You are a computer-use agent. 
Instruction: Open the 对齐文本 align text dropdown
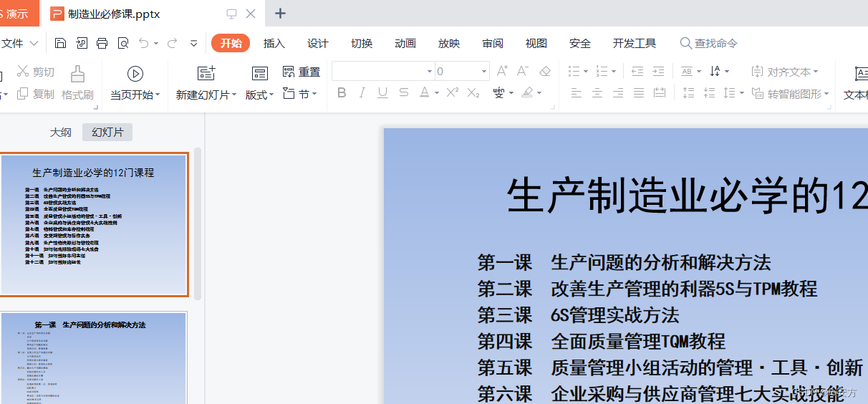coord(784,72)
